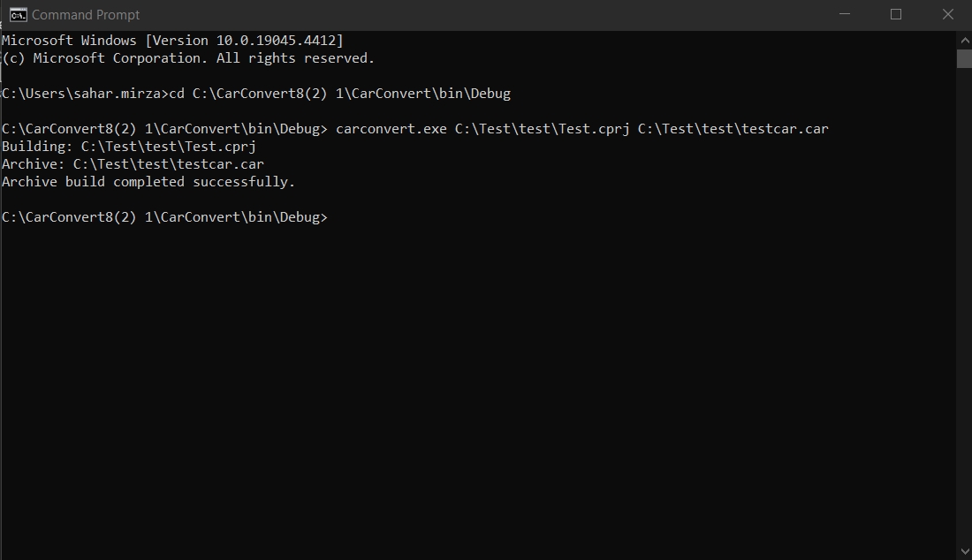Click the testcar.car argument in the carconvert command
The height and width of the screenshot is (560, 972).
pos(733,129)
